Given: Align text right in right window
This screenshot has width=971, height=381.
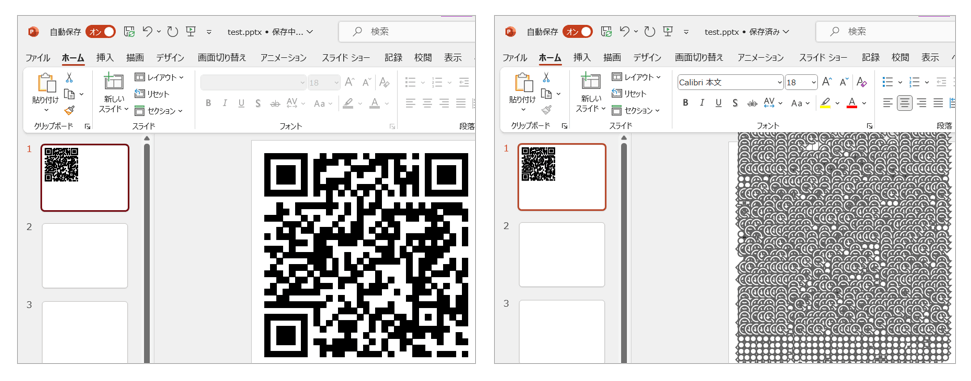Looking at the screenshot, I should (x=922, y=103).
